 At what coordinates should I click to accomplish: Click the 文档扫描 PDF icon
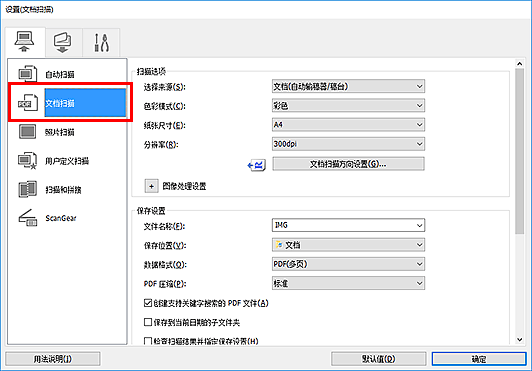tap(27, 103)
